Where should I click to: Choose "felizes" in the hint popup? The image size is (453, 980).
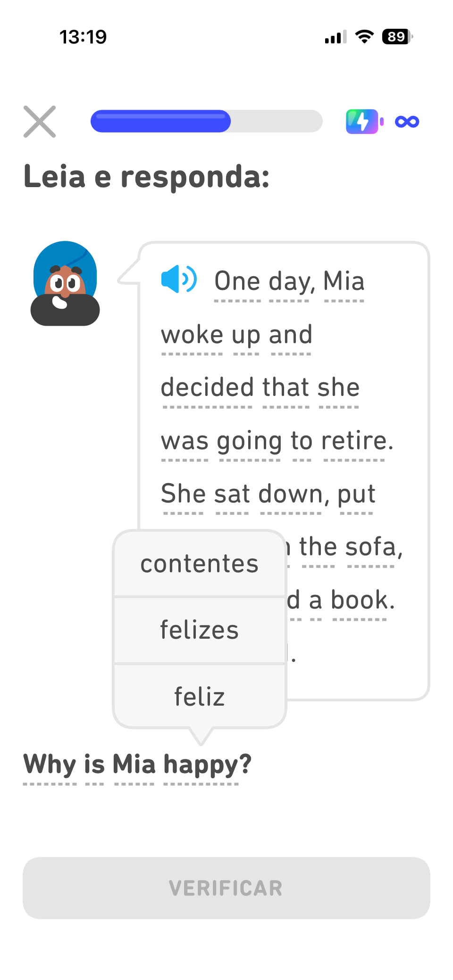199,630
